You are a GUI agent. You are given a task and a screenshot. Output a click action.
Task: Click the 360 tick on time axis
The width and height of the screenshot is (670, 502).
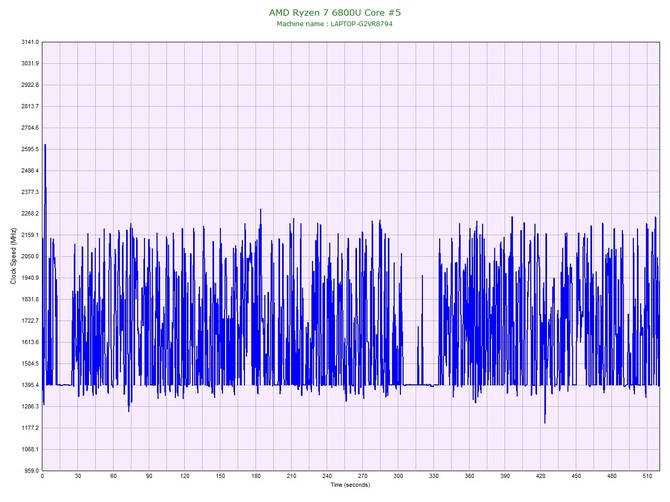pos(469,476)
